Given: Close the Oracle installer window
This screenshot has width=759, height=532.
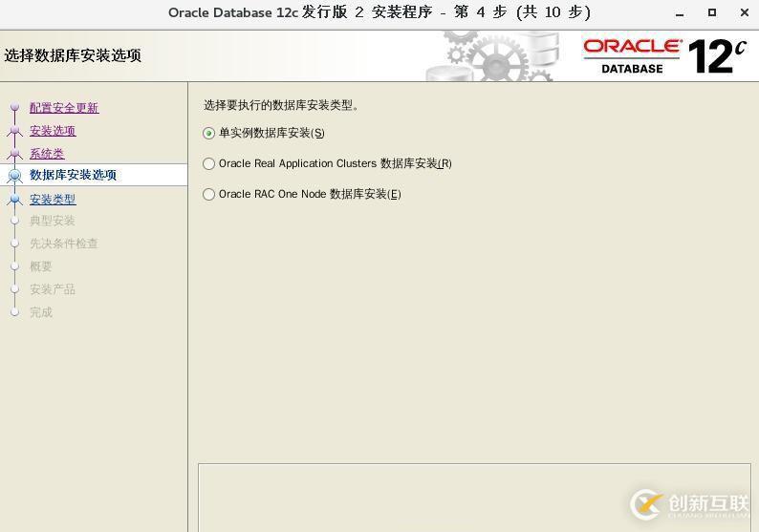Looking at the screenshot, I should tap(745, 12).
